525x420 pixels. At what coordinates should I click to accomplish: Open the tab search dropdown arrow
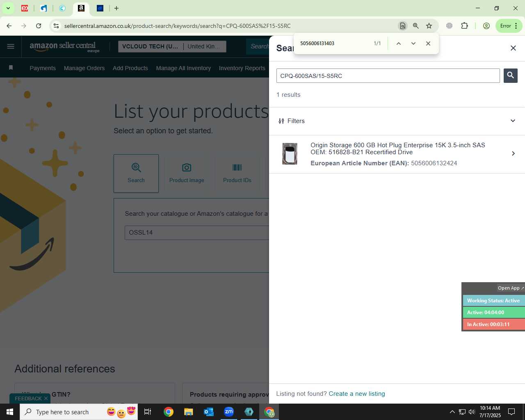point(8,8)
